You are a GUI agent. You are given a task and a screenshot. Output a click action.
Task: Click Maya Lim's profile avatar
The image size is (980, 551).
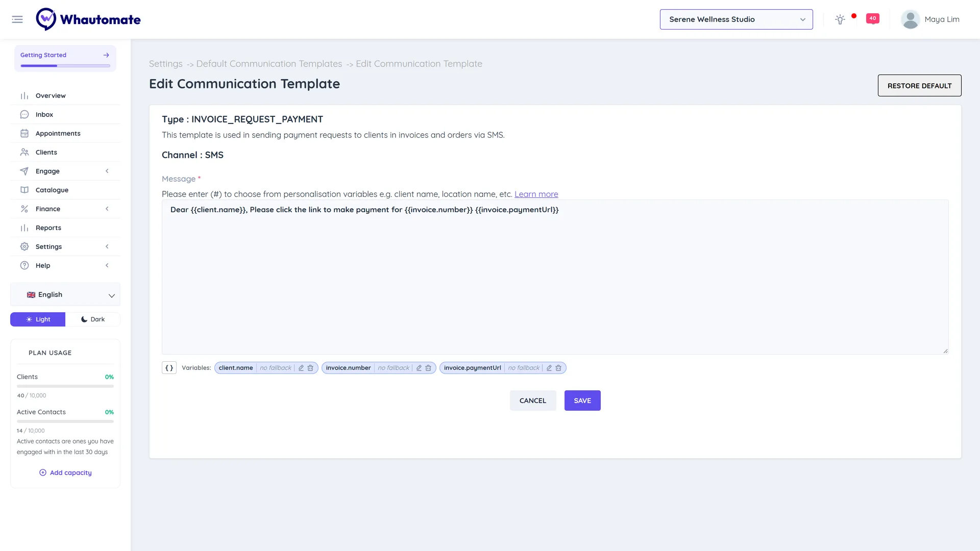(x=910, y=19)
